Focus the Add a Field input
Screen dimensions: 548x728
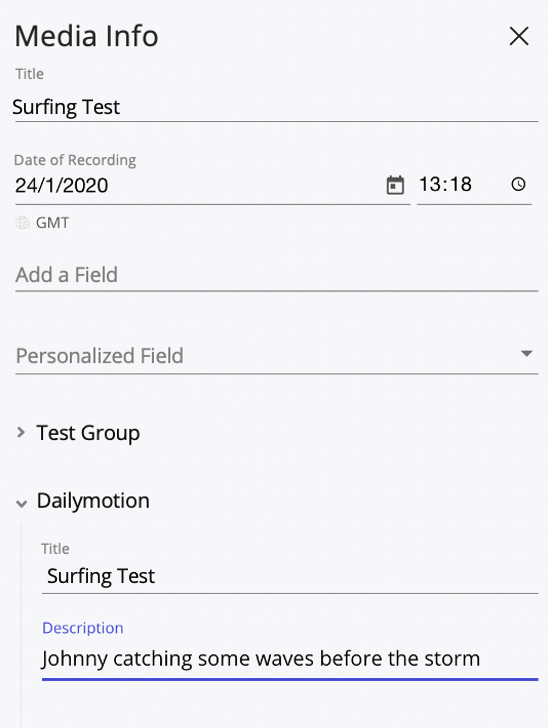click(x=276, y=275)
